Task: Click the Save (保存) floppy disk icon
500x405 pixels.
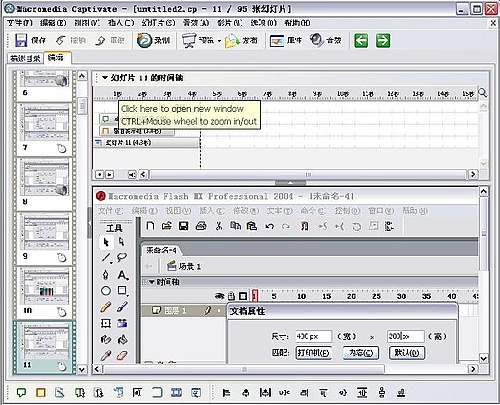Action: [x=21, y=40]
